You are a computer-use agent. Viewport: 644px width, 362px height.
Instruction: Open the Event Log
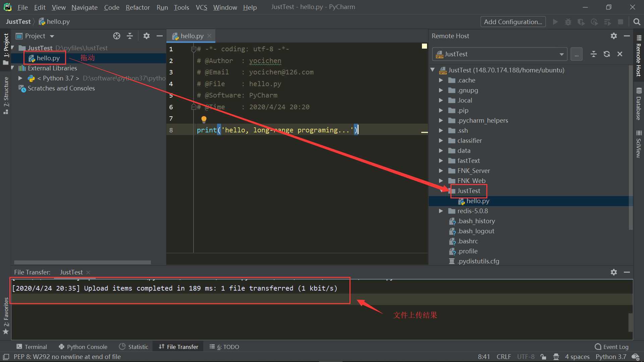(x=611, y=347)
